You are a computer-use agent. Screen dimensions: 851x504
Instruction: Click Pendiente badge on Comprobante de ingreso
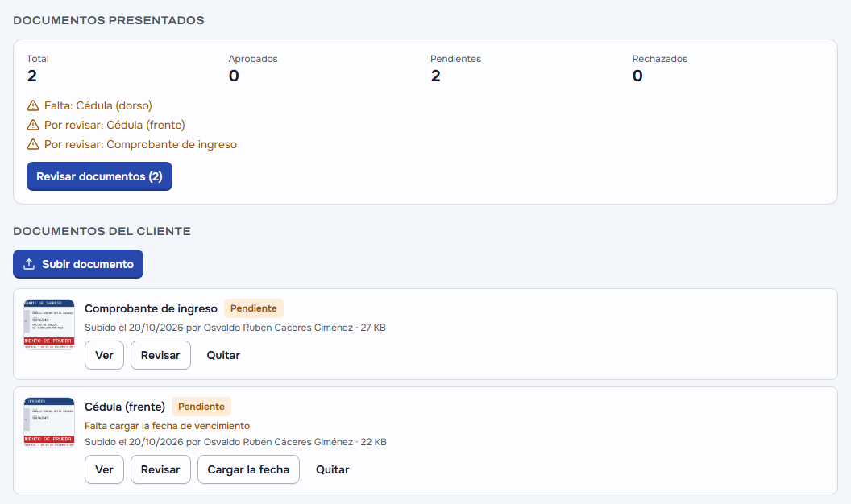(254, 308)
